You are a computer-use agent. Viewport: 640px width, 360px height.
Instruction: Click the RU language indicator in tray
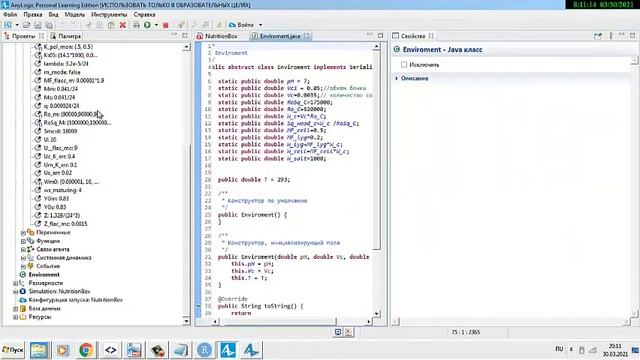pos(559,349)
